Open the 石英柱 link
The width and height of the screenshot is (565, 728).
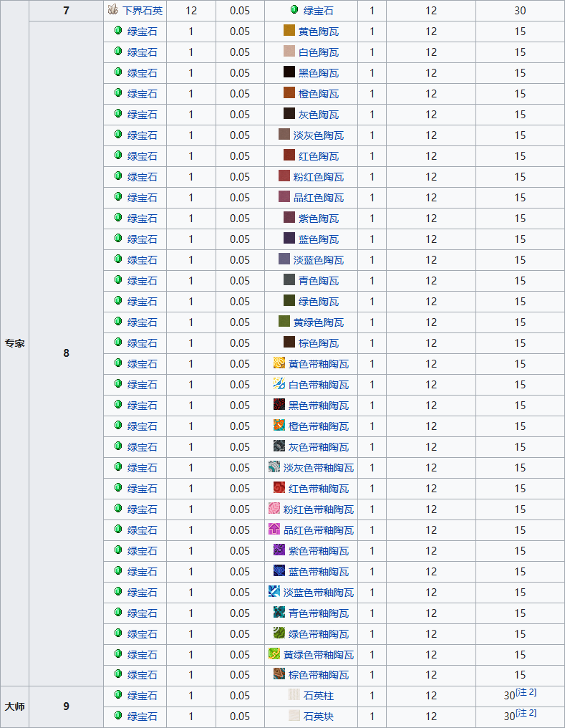(319, 696)
